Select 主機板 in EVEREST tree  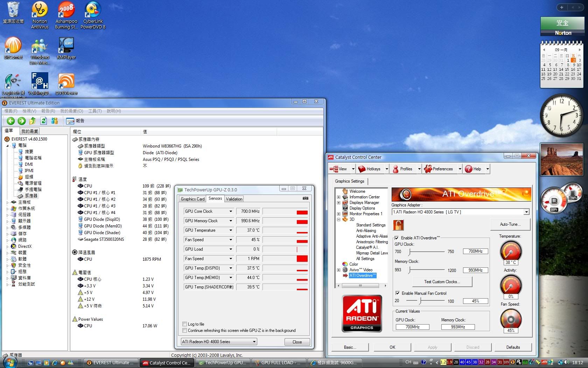pyautogui.click(x=24, y=202)
